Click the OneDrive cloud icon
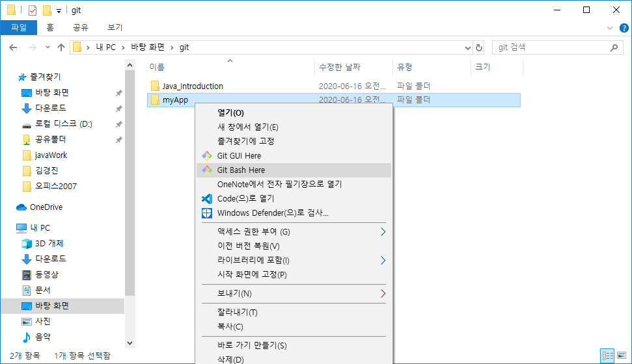Viewport: 632px width, 364px height. point(21,207)
